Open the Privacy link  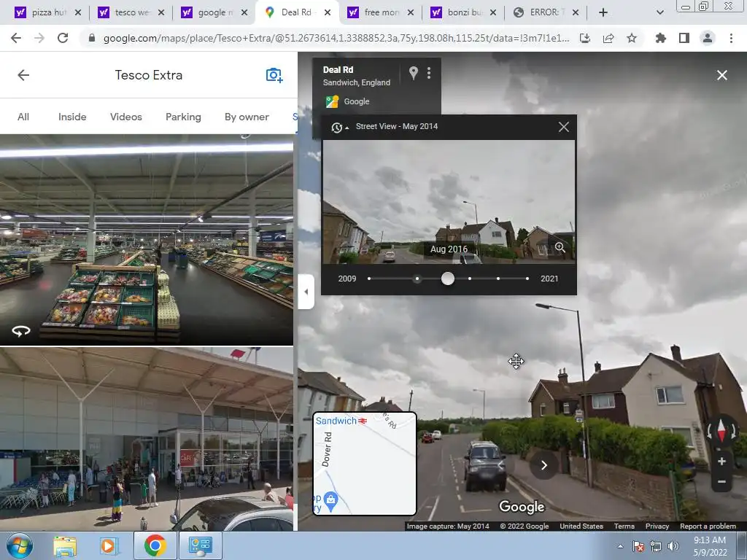[657, 526]
